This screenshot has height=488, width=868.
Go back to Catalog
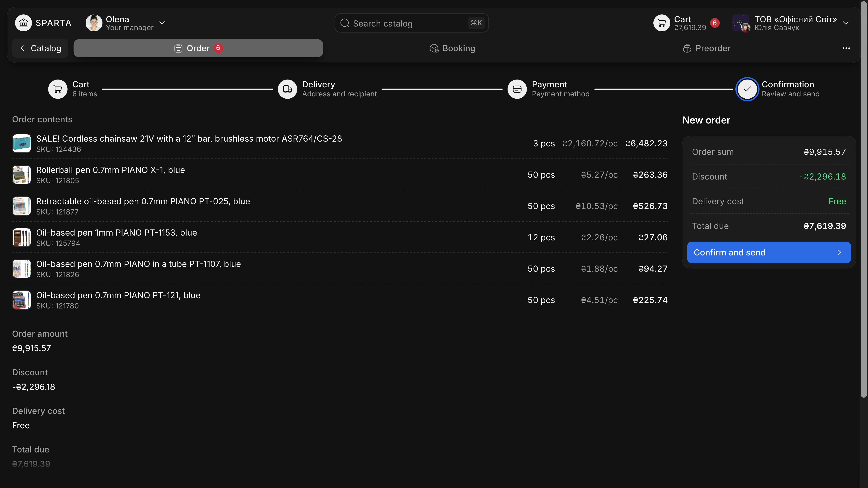[40, 48]
